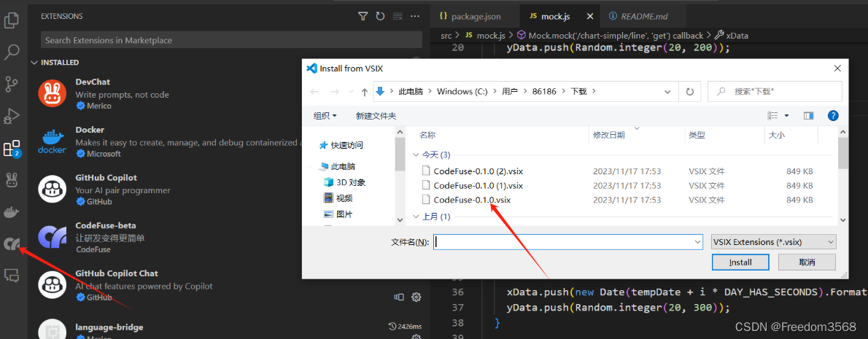Click the Refresh extensions icon

(x=380, y=17)
